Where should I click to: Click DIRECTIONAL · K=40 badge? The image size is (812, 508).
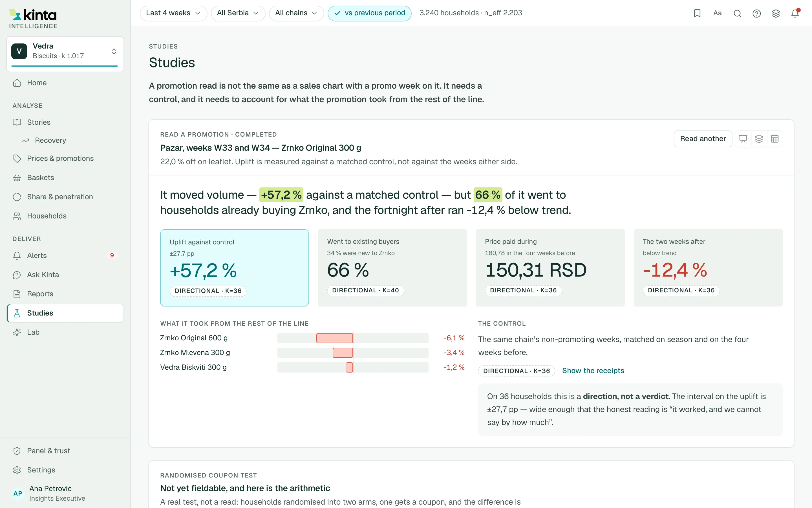tap(365, 290)
